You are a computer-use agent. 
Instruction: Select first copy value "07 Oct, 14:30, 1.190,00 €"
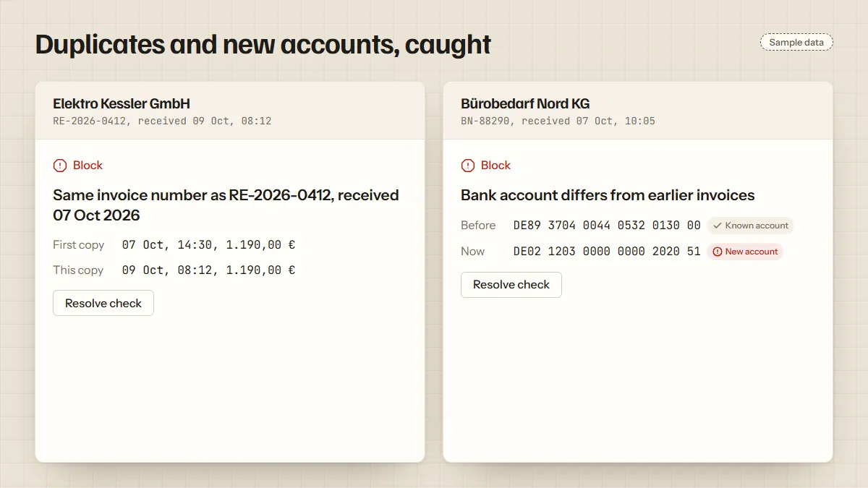(208, 245)
